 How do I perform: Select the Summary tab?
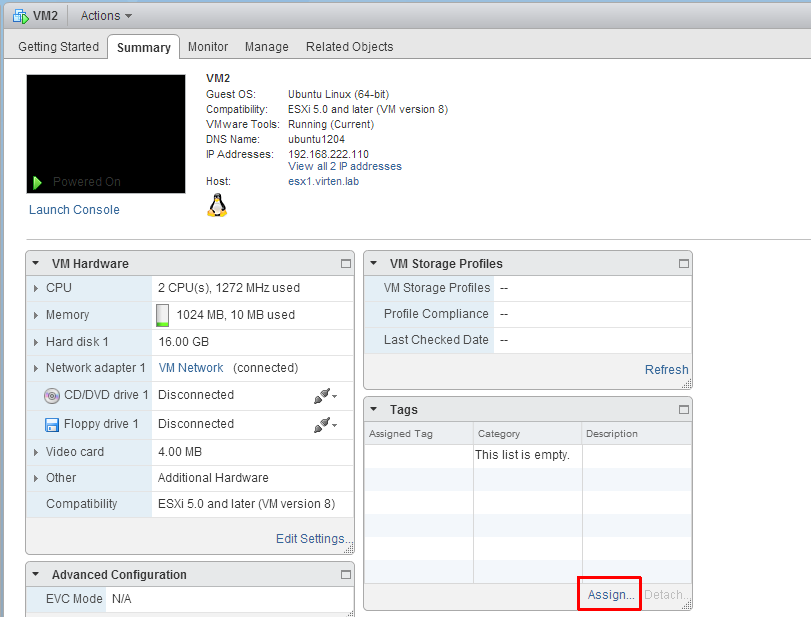[x=144, y=47]
